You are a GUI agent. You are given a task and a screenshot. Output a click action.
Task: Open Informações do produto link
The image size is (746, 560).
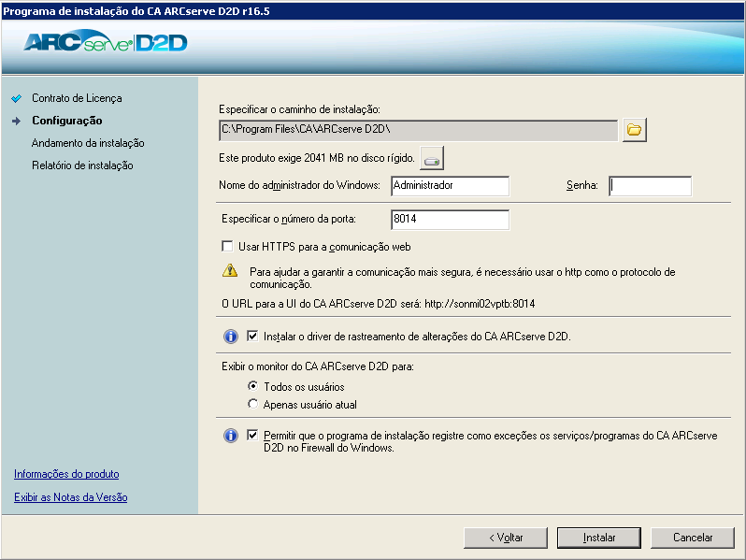point(66,474)
